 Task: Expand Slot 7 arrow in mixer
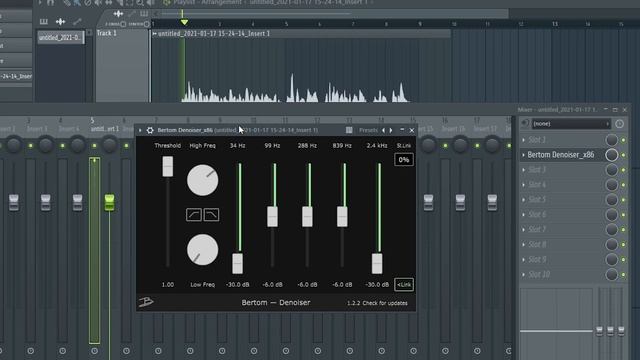(x=524, y=229)
